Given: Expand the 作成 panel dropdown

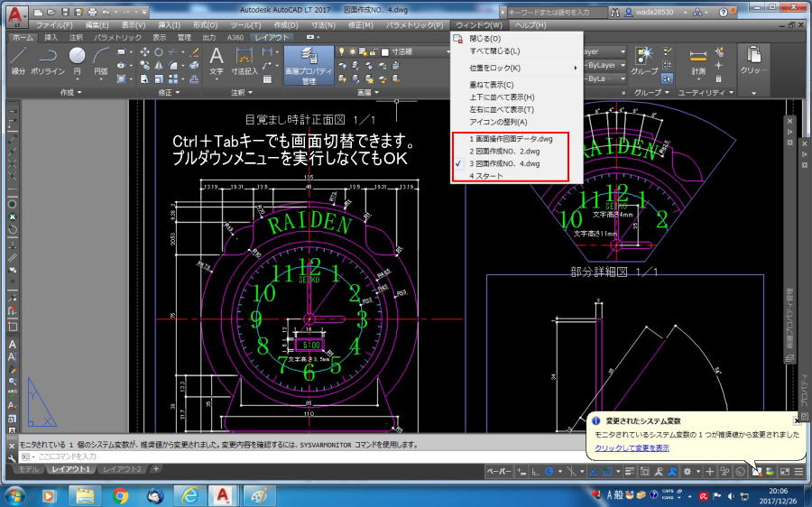Looking at the screenshot, I should tap(71, 92).
